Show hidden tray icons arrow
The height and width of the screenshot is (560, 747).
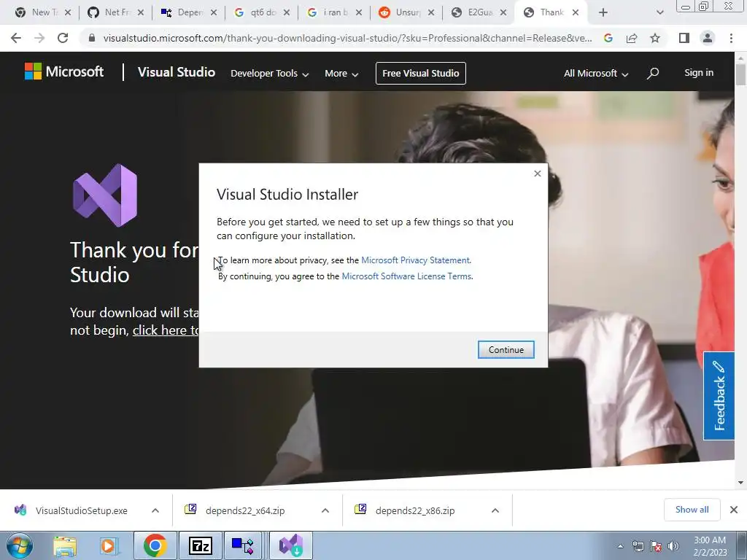point(620,547)
